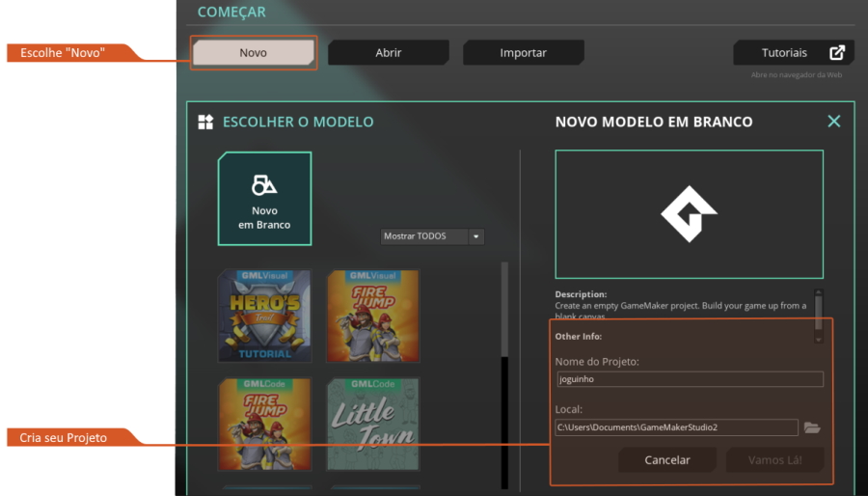
Task: Click the GameMaker logo preview
Action: click(690, 214)
